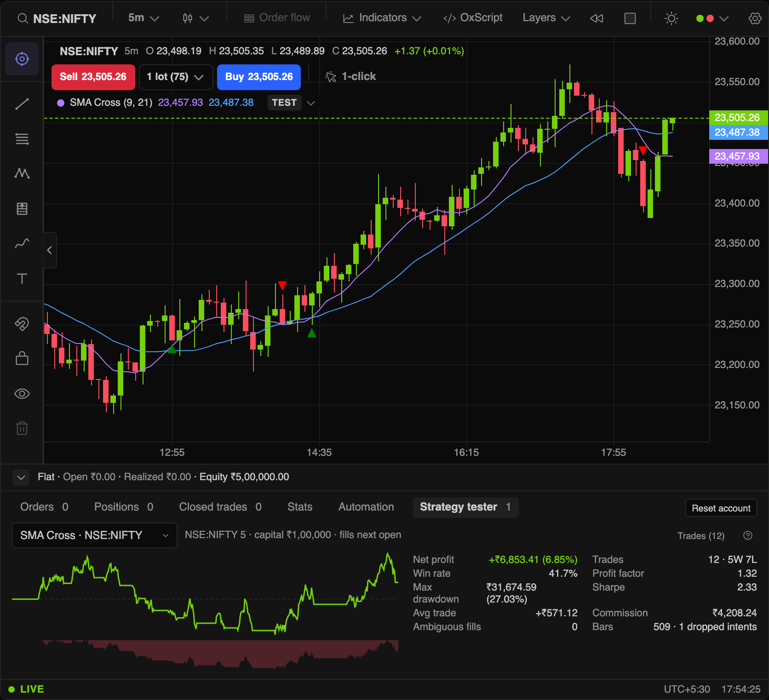Click the Sharpe 2.33 value
The height and width of the screenshot is (700, 769).
coord(747,587)
